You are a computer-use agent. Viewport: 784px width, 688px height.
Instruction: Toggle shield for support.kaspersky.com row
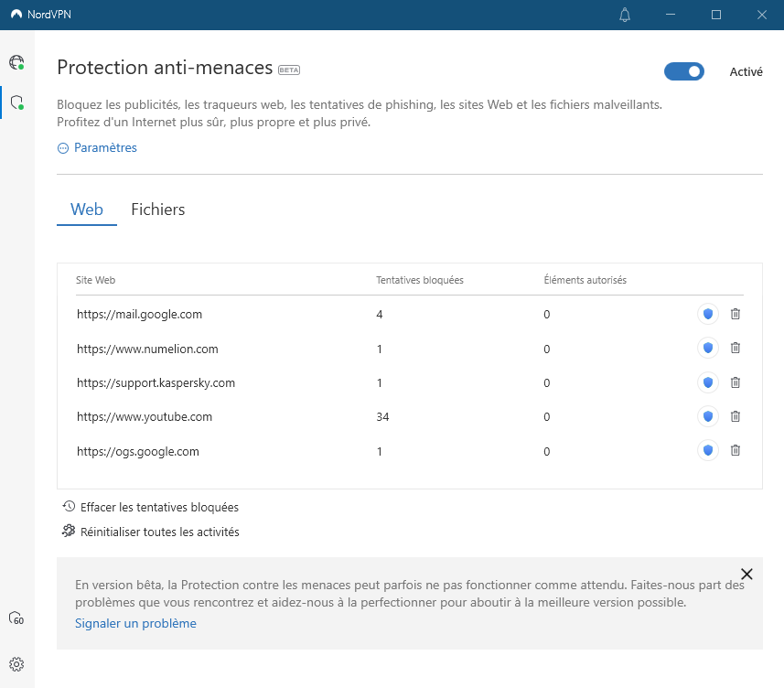point(708,382)
